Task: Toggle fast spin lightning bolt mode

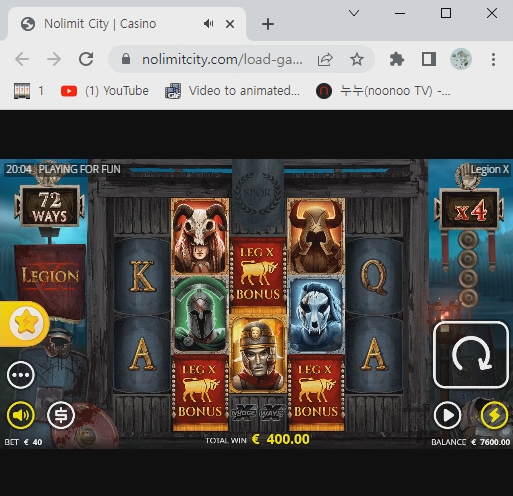Action: tap(494, 416)
